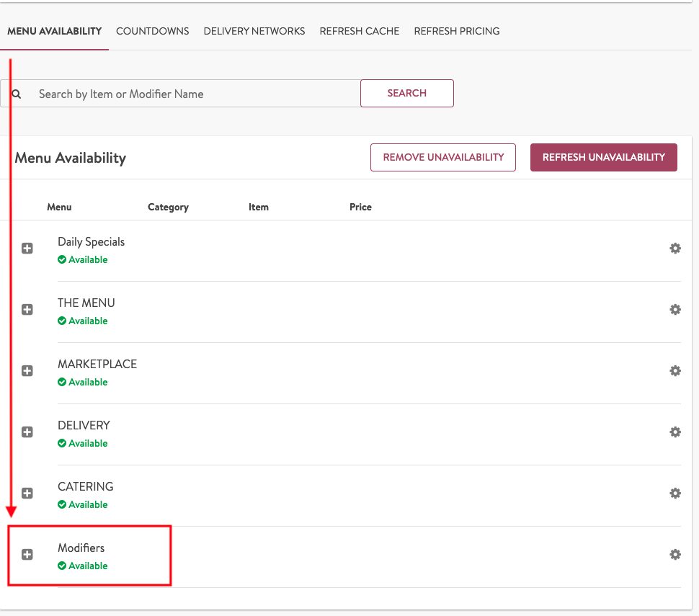The height and width of the screenshot is (616, 699).
Task: Click the Refresh Unavailability button
Action: 603,157
